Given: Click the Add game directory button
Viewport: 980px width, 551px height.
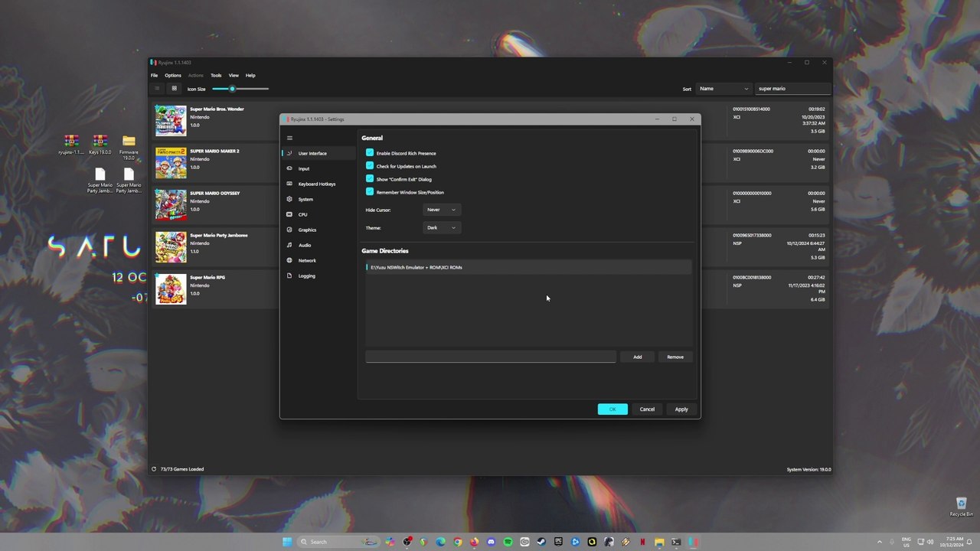Looking at the screenshot, I should pyautogui.click(x=637, y=357).
